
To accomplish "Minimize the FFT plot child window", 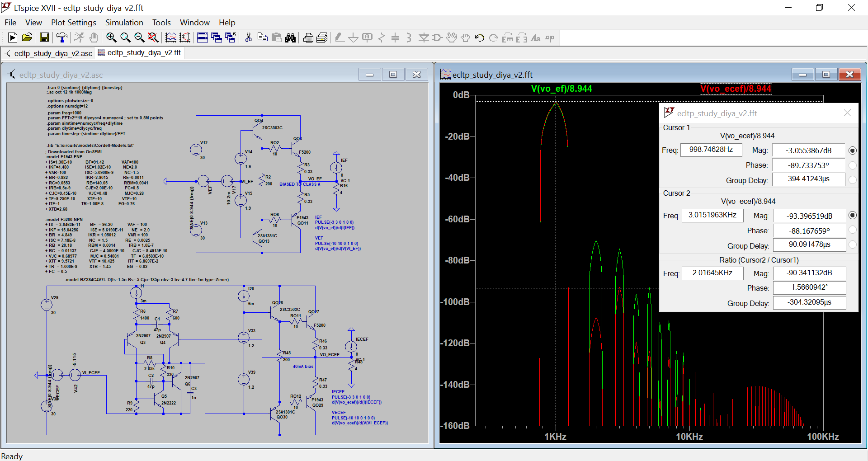I will click(x=803, y=75).
